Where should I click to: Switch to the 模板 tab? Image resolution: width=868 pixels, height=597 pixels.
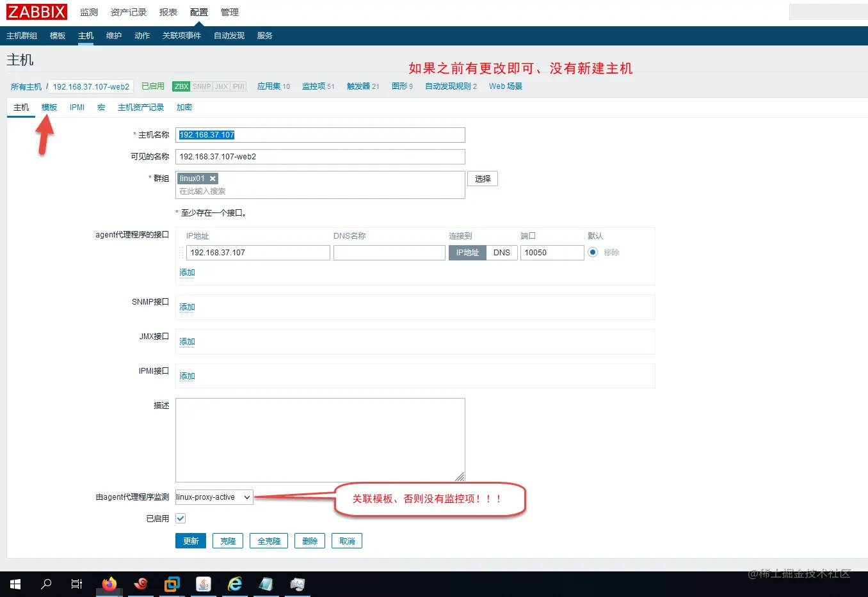(x=49, y=107)
